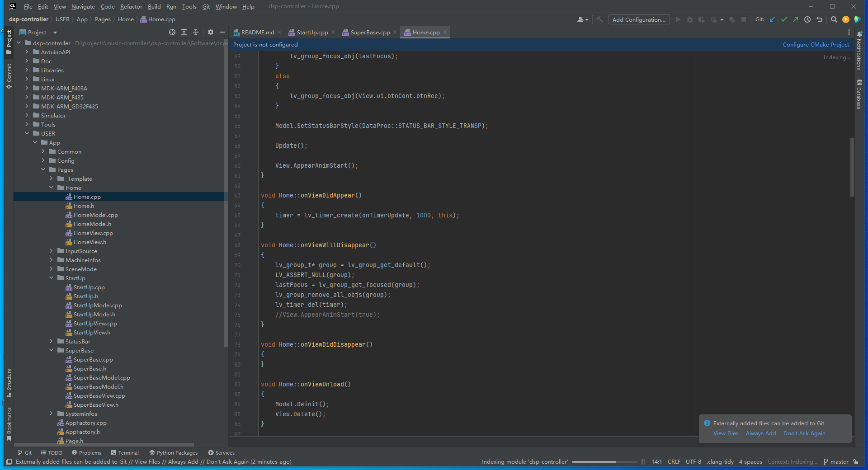The height and width of the screenshot is (470, 868).
Task: Open Search Everywhere magnifier icon
Action: pos(834,19)
